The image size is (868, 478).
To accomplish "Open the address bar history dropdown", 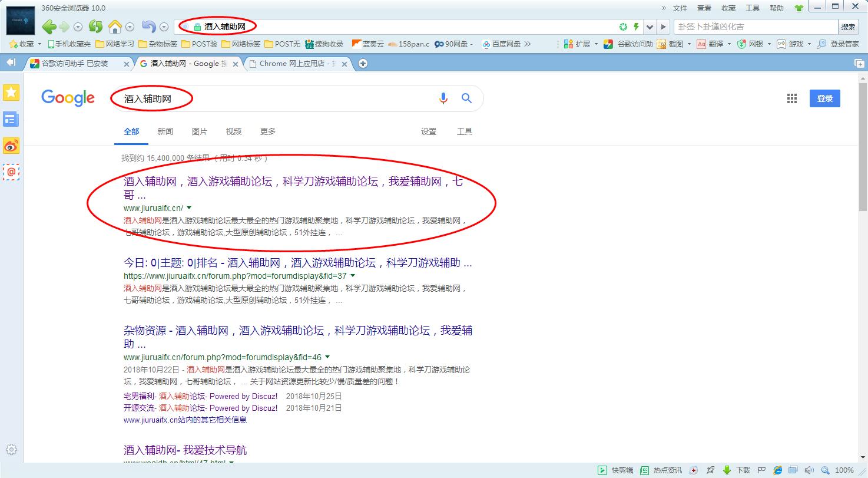I will 650,27.
